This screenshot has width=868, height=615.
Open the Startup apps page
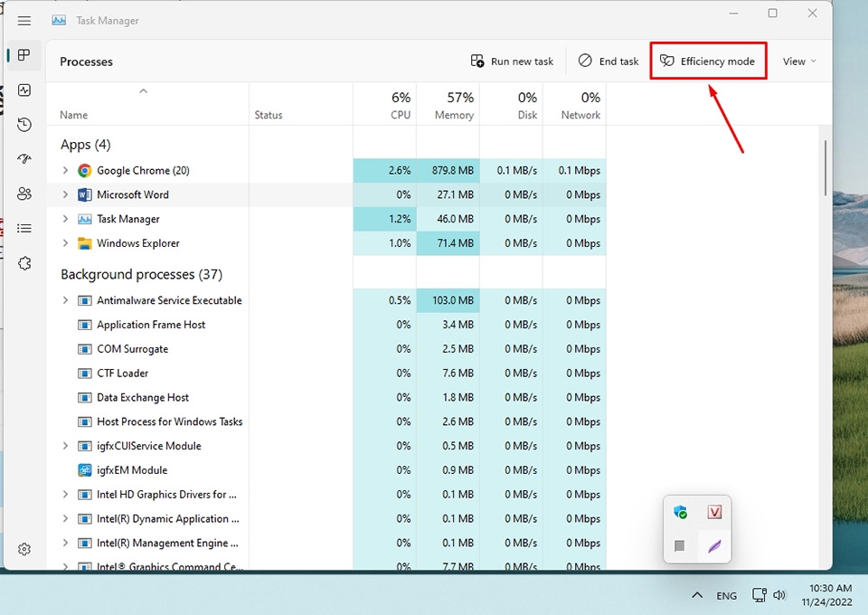24,159
